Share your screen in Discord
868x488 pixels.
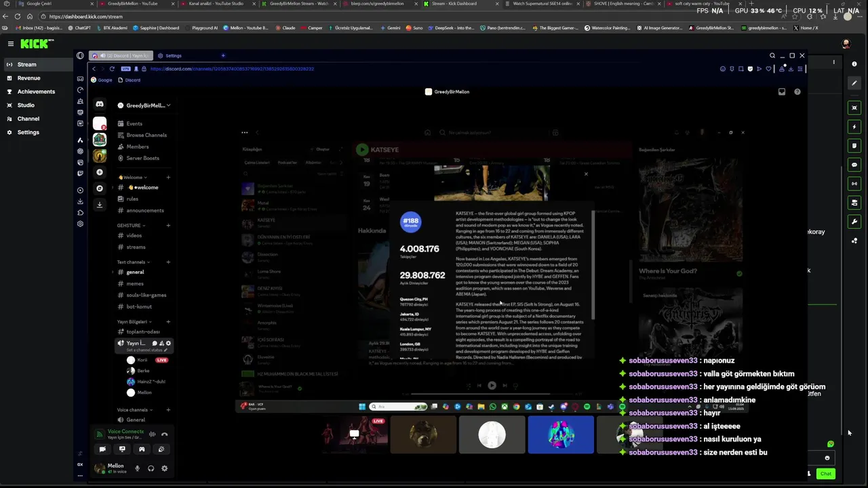(x=122, y=449)
